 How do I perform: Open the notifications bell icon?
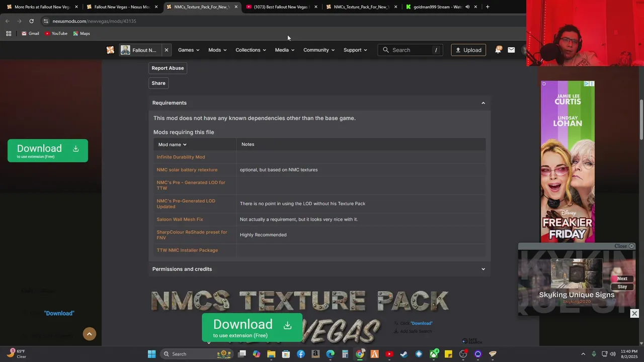tap(498, 50)
